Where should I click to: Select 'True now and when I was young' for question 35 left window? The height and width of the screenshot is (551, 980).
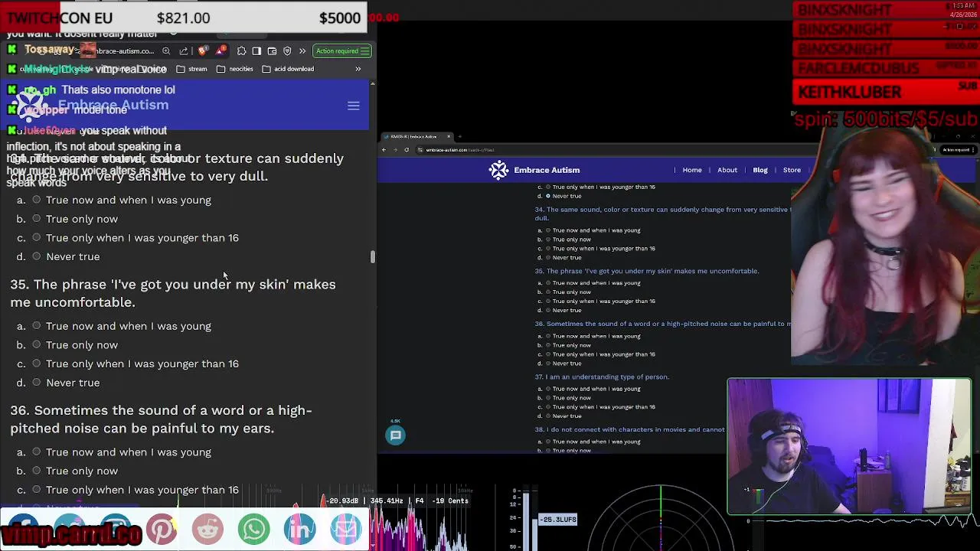pos(36,326)
